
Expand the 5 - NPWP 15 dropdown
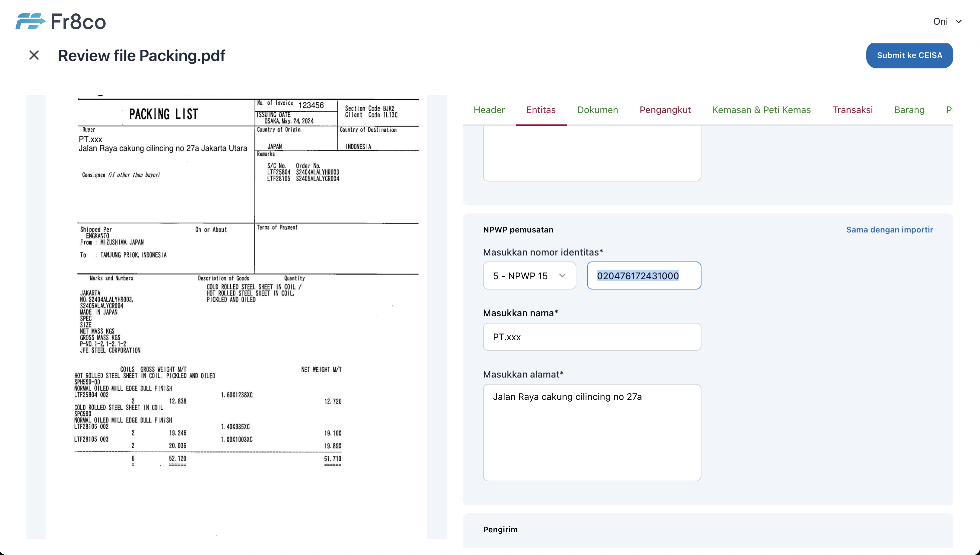(x=529, y=275)
